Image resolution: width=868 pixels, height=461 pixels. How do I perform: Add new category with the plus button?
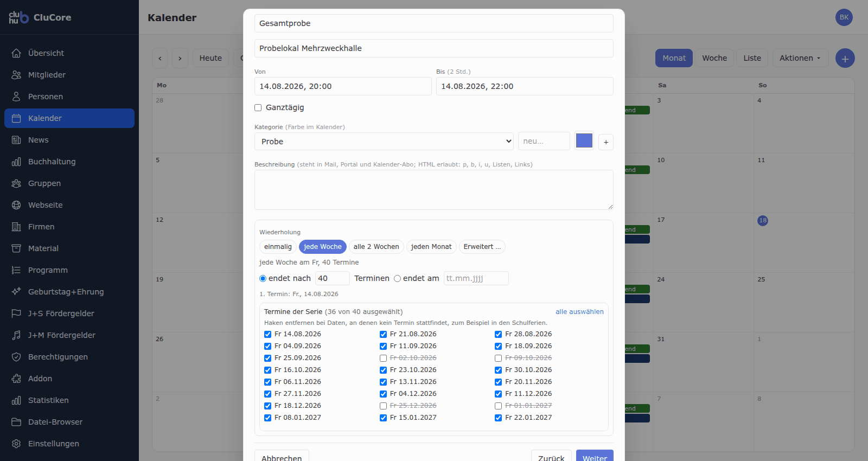(x=606, y=142)
